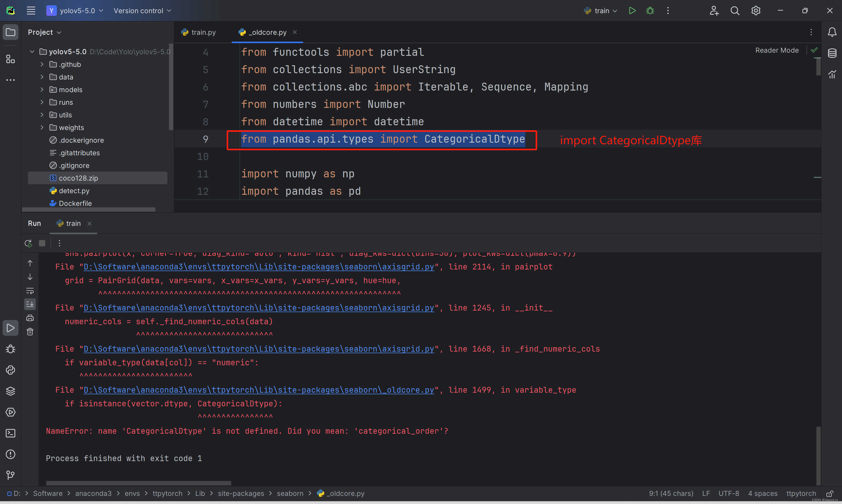Collapse the yolov5-5.0 root folder

pos(32,52)
